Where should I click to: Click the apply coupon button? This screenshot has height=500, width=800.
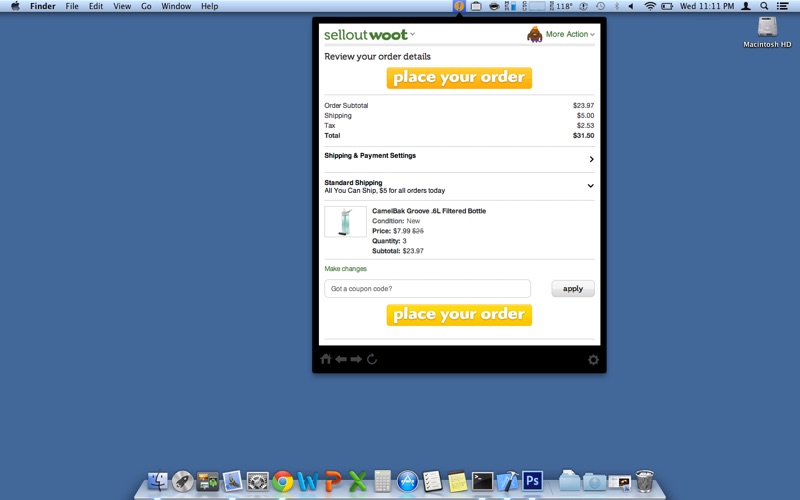click(573, 289)
